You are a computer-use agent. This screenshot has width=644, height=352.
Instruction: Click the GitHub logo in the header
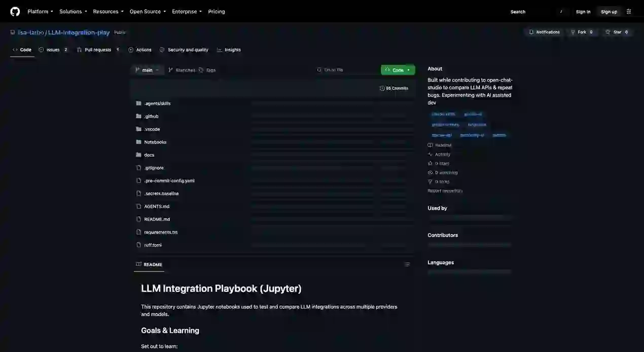pos(15,11)
